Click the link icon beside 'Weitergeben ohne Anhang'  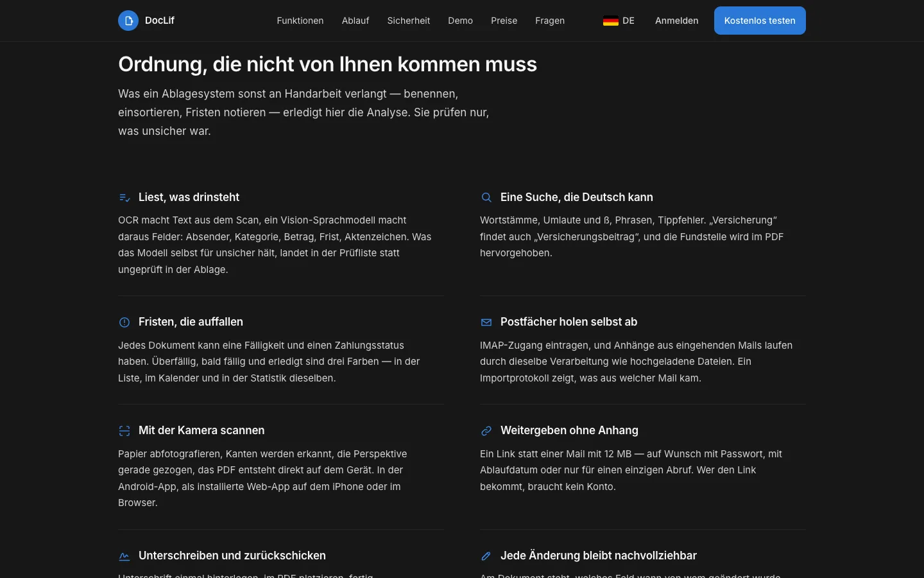coord(486,431)
